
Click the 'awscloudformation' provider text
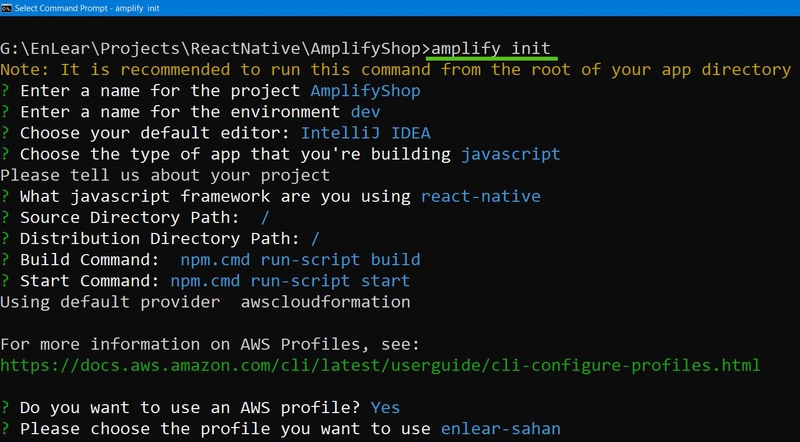(x=326, y=302)
